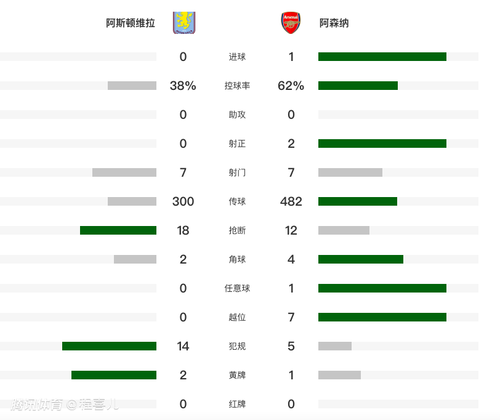Click Aston Villa's 300 passes value

pyautogui.click(x=183, y=201)
